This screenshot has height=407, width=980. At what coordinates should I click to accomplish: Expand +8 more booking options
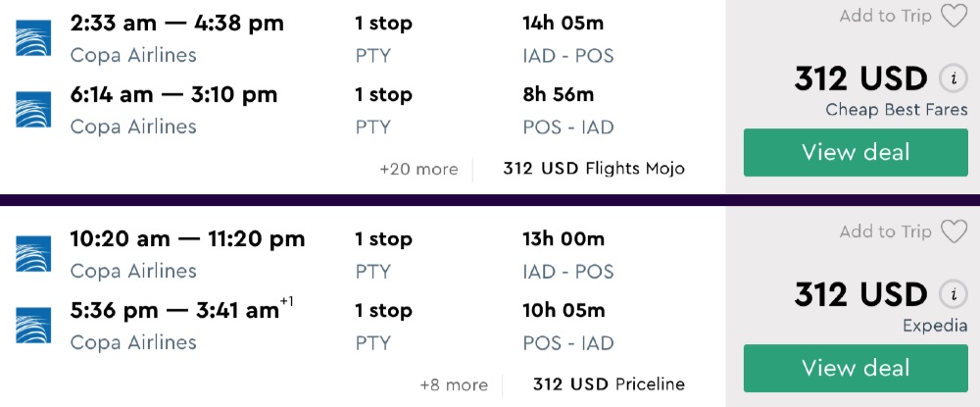(453, 384)
